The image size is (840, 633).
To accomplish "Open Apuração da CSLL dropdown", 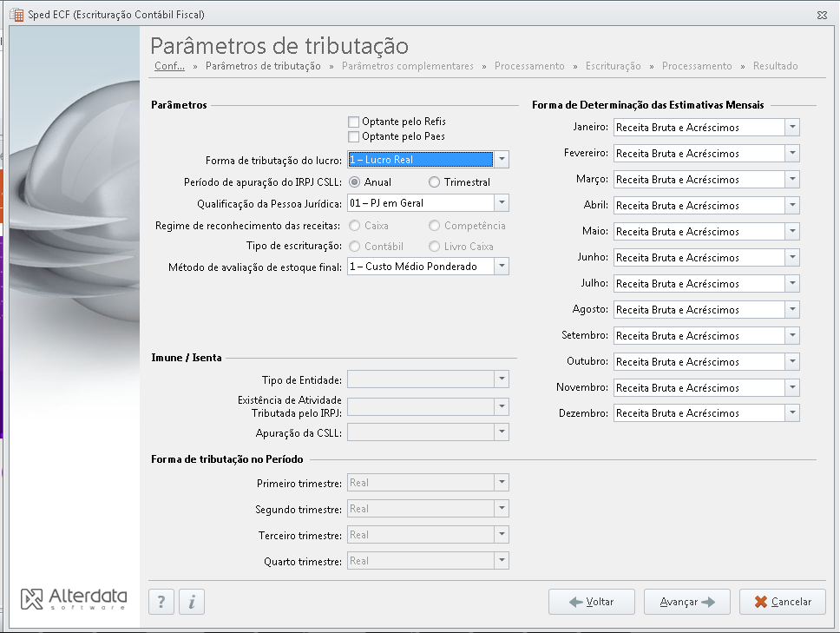I will coord(502,432).
